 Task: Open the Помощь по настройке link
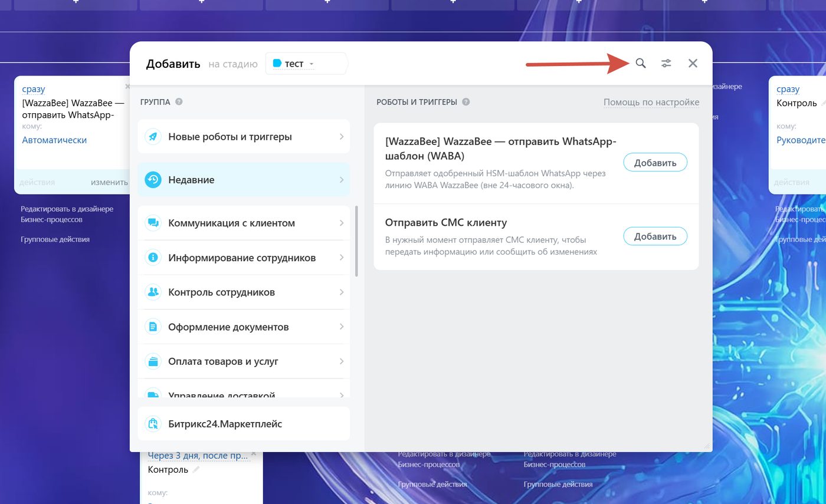tap(651, 102)
